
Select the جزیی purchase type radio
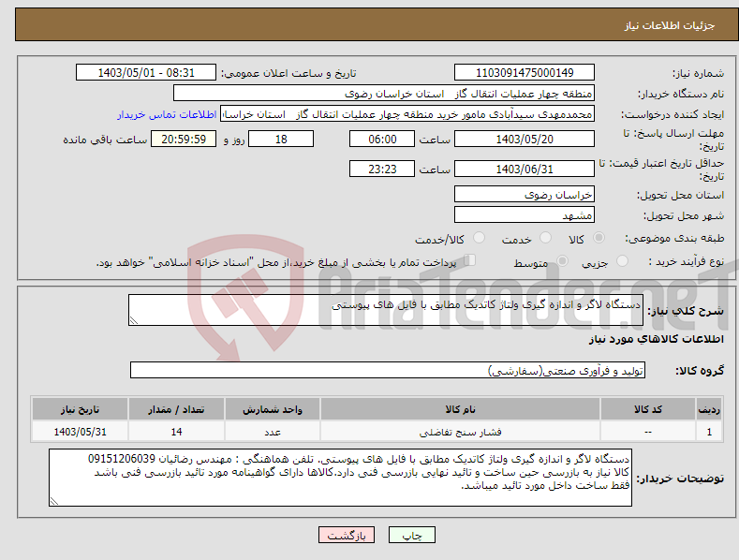pos(623,260)
